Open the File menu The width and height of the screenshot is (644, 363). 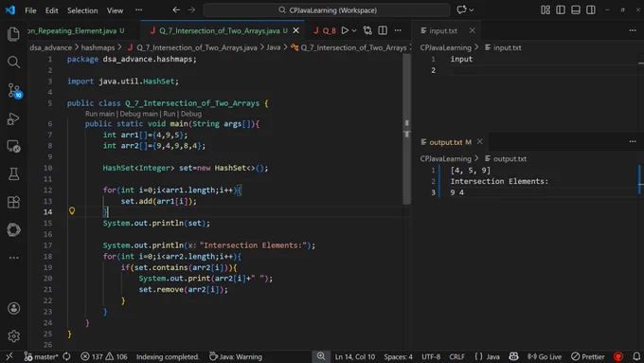click(x=30, y=10)
